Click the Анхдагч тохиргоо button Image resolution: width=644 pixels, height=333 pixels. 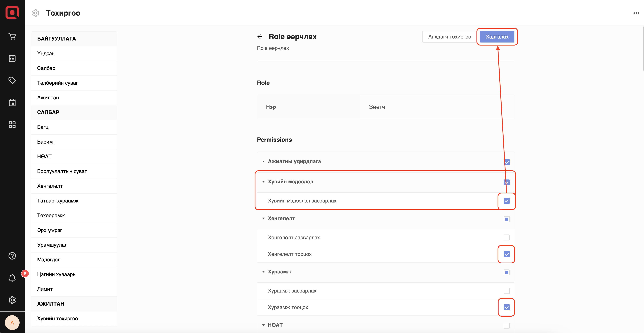pyautogui.click(x=449, y=37)
